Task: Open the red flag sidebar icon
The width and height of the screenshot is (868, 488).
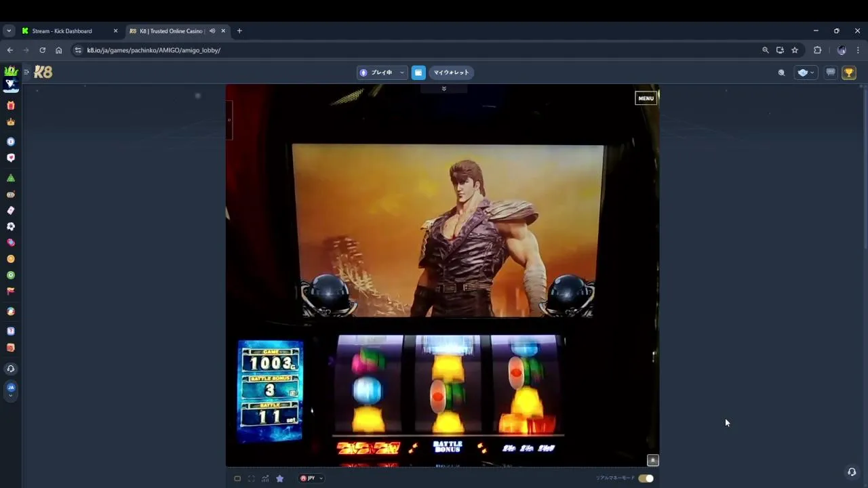Action: [x=10, y=291]
